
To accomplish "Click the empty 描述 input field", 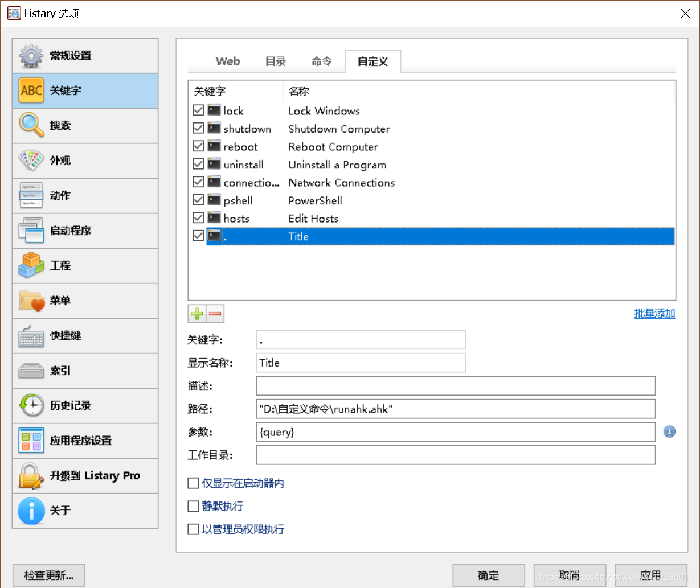I will tap(456, 386).
